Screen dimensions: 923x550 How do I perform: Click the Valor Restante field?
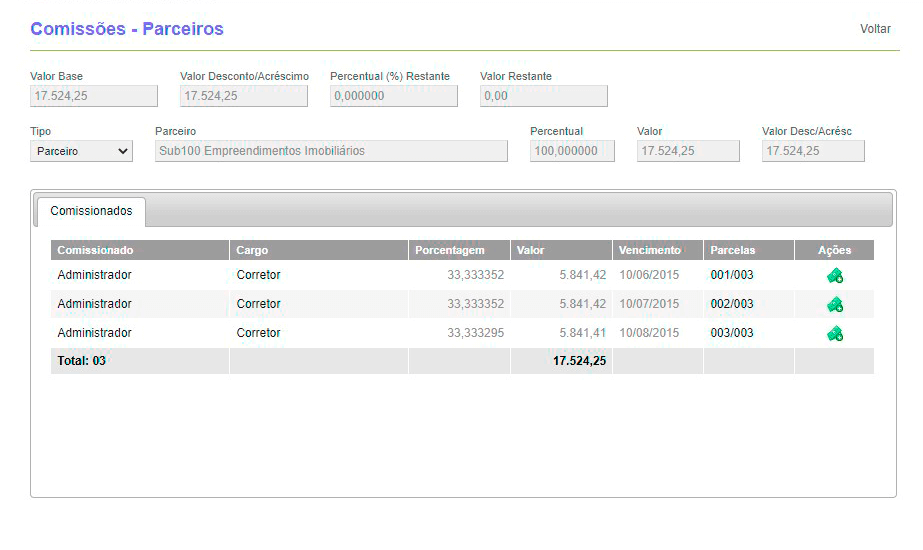click(x=544, y=96)
